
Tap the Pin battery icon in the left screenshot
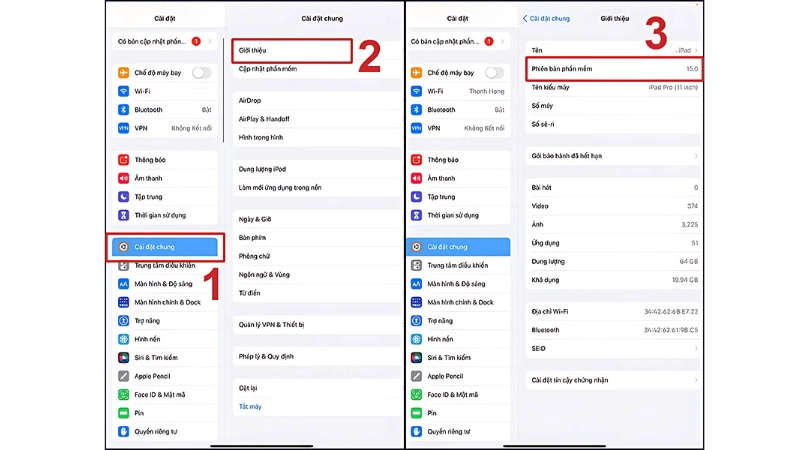pyautogui.click(x=123, y=413)
